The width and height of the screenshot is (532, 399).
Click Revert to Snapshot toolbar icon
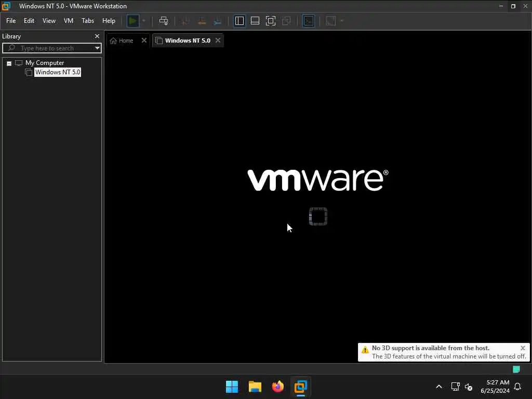[x=202, y=21]
